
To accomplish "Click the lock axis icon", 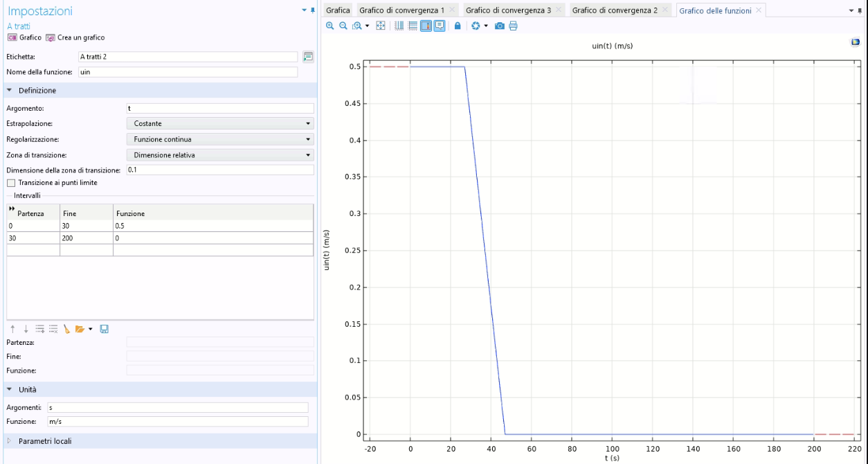I will (458, 26).
